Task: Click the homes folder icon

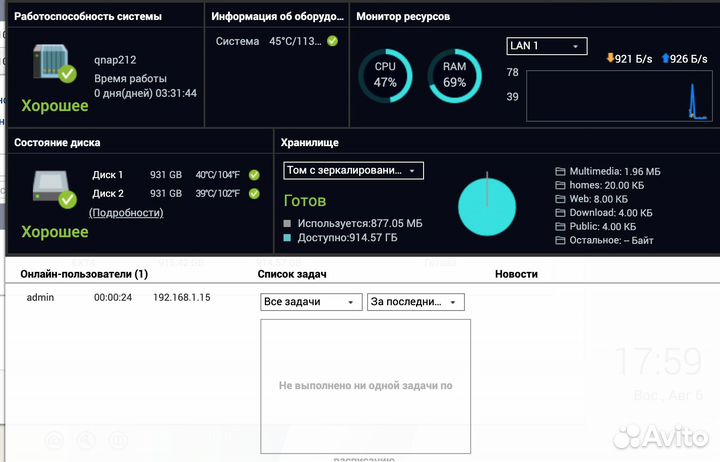Action: [x=560, y=186]
